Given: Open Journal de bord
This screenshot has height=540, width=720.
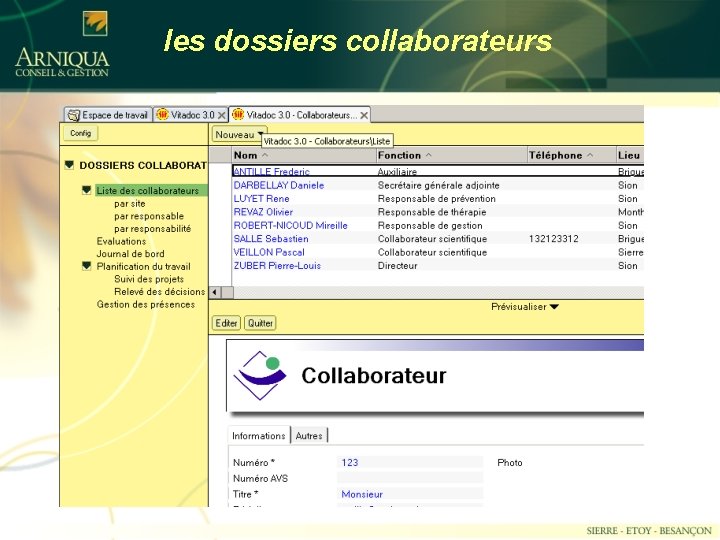Looking at the screenshot, I should (x=130, y=253).
